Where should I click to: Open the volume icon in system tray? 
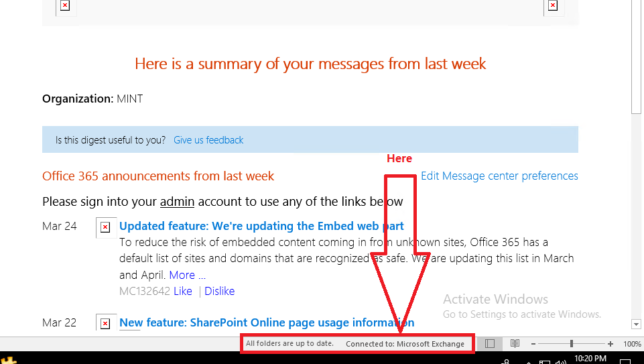pyautogui.click(x=560, y=362)
